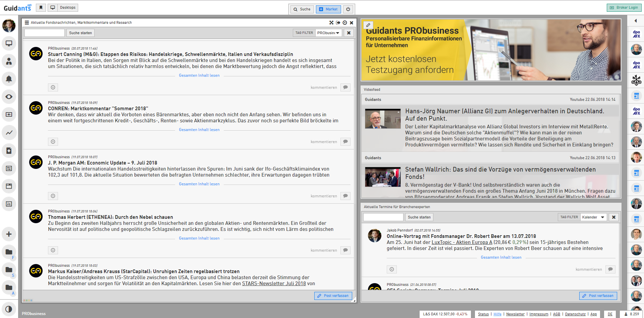
Task: Open the Suche search button
Action: 302,9
